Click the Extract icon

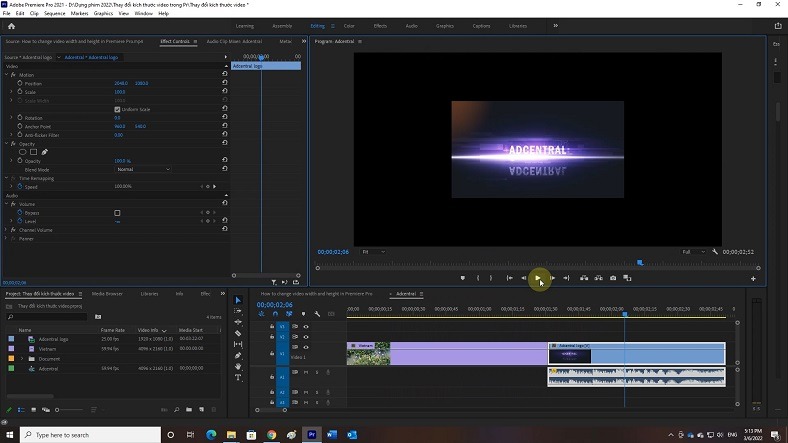[599, 278]
